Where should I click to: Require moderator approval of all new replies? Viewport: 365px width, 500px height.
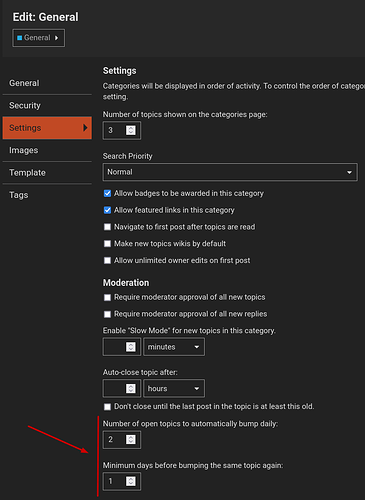[x=107, y=314]
